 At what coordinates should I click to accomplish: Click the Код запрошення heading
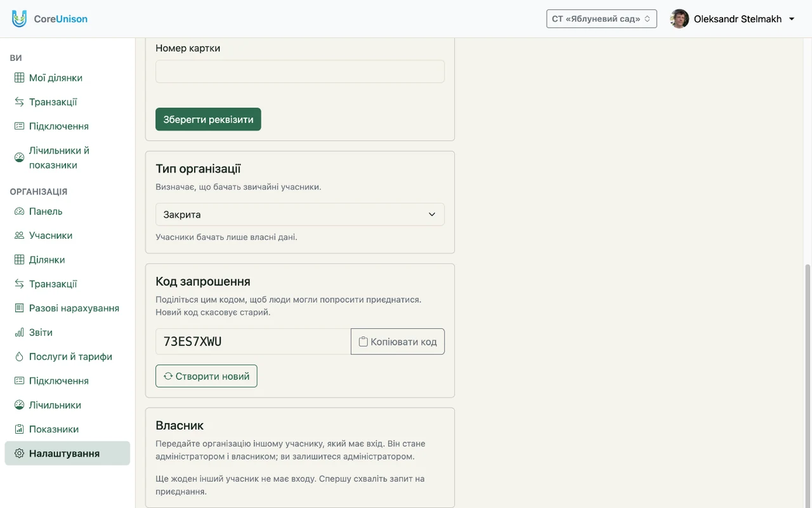(x=203, y=281)
